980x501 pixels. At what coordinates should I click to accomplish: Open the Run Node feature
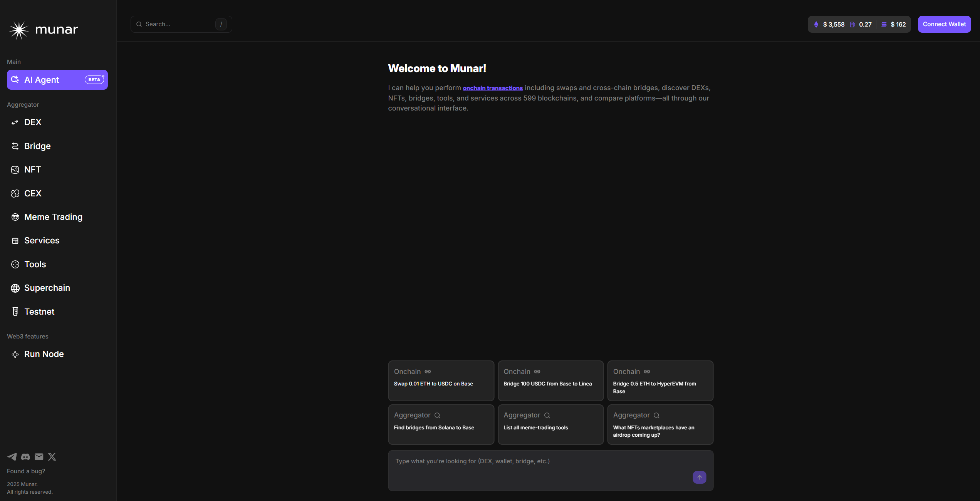click(x=57, y=354)
